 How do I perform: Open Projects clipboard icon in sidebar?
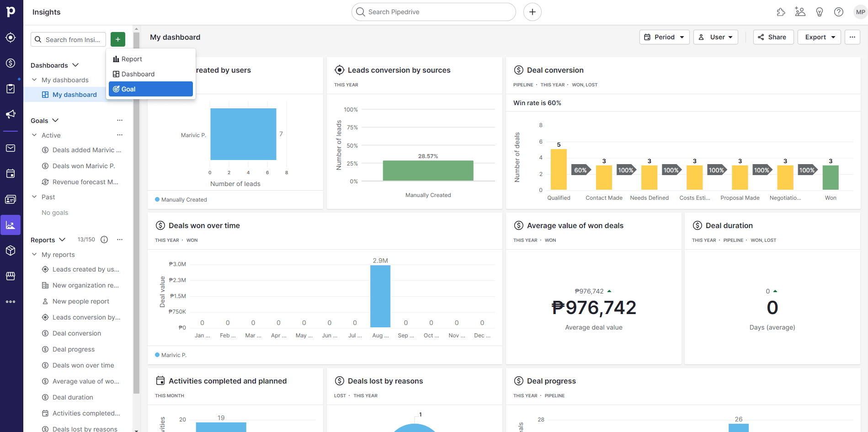(11, 89)
